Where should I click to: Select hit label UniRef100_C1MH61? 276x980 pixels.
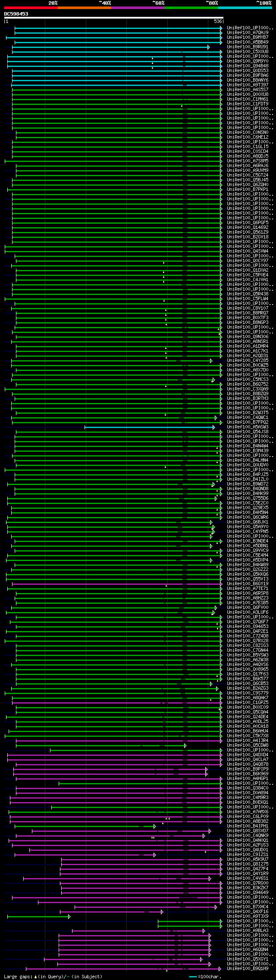pyautogui.click(x=248, y=99)
